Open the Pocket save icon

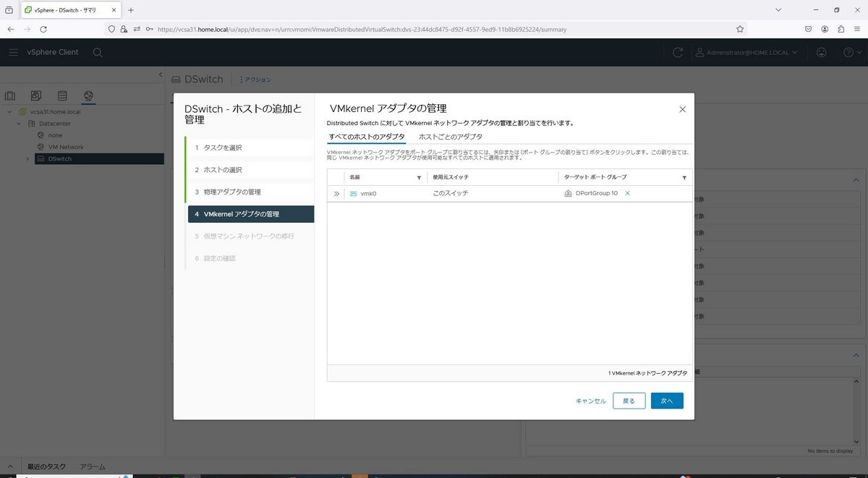click(808, 29)
